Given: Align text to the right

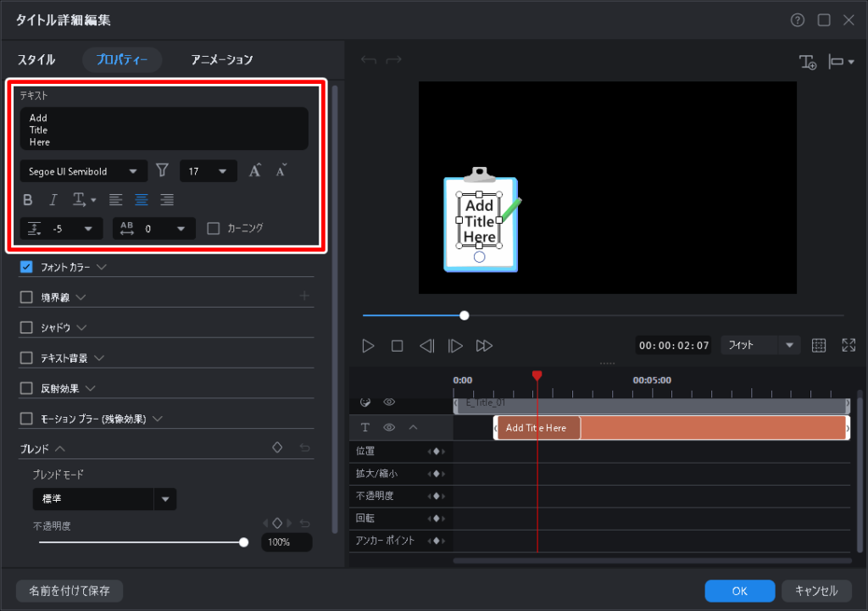Looking at the screenshot, I should [167, 200].
